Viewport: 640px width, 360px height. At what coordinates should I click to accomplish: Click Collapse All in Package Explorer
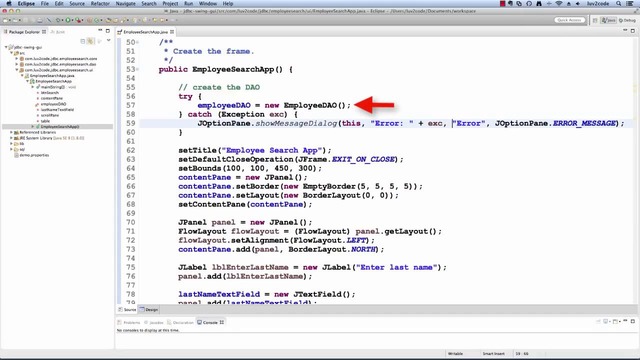83,41
